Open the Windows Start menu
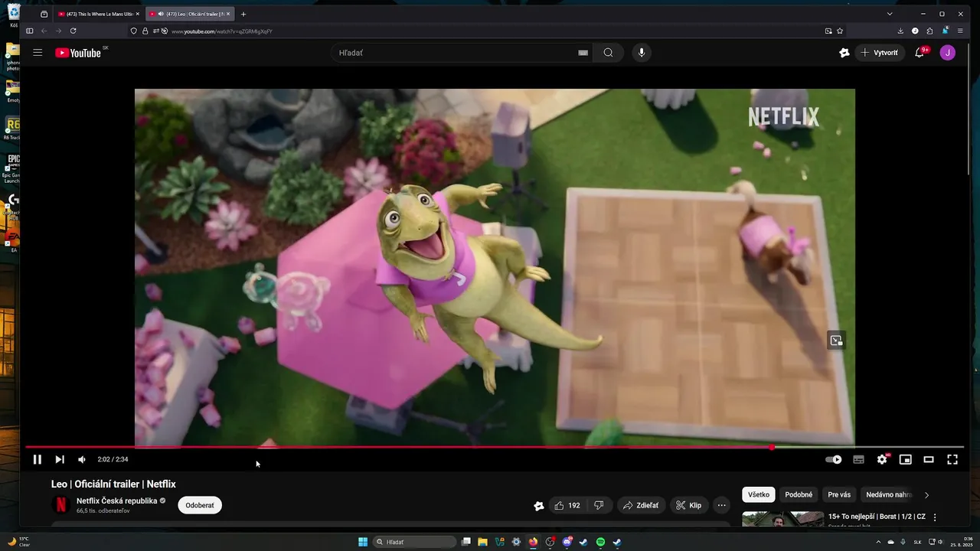 coord(363,542)
